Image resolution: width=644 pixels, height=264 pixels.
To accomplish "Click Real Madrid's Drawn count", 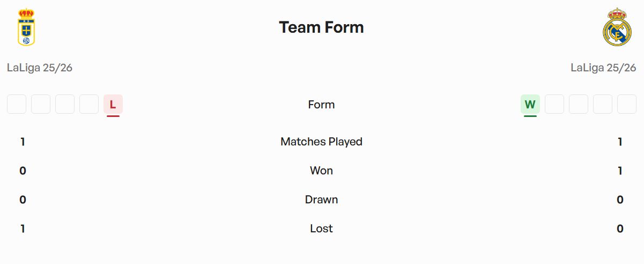I will [620, 200].
